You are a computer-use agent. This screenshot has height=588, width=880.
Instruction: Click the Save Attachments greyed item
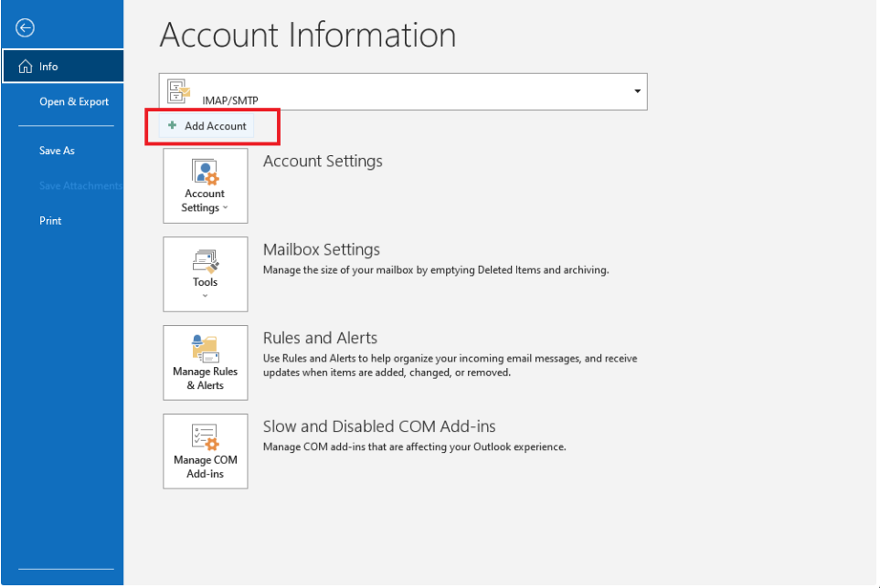(x=80, y=185)
